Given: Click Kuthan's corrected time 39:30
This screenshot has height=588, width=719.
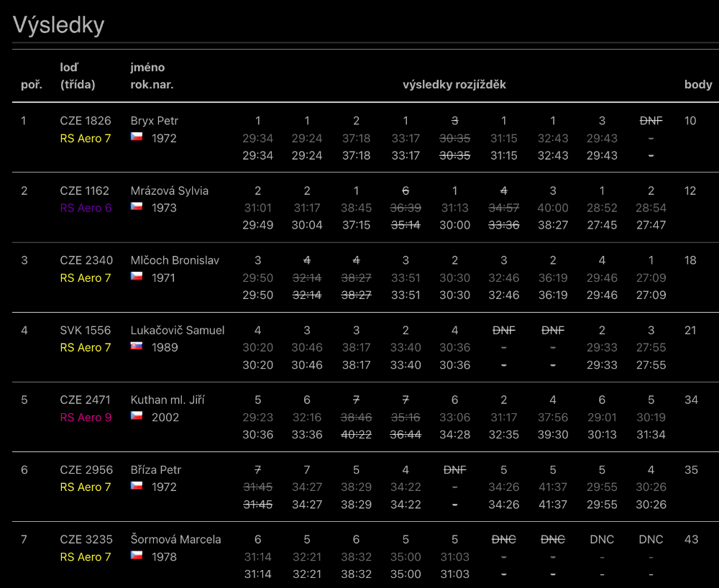Looking at the screenshot, I should pos(553,434).
